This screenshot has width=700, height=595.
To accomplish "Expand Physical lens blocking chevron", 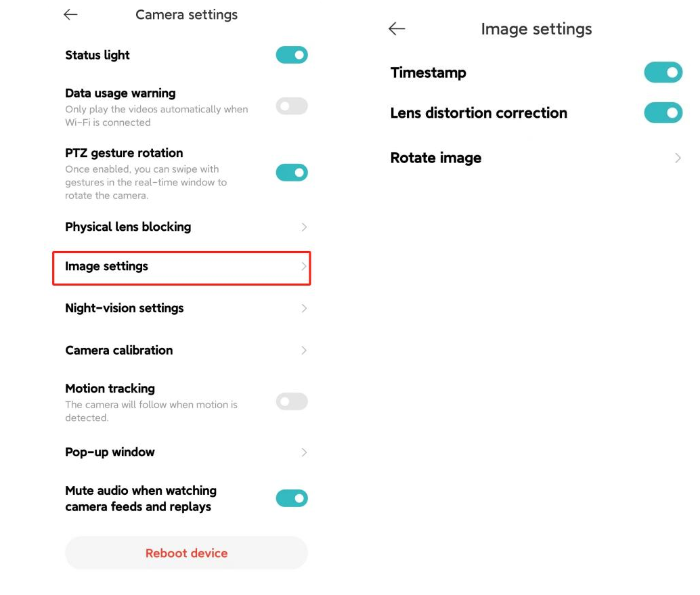I will point(304,227).
